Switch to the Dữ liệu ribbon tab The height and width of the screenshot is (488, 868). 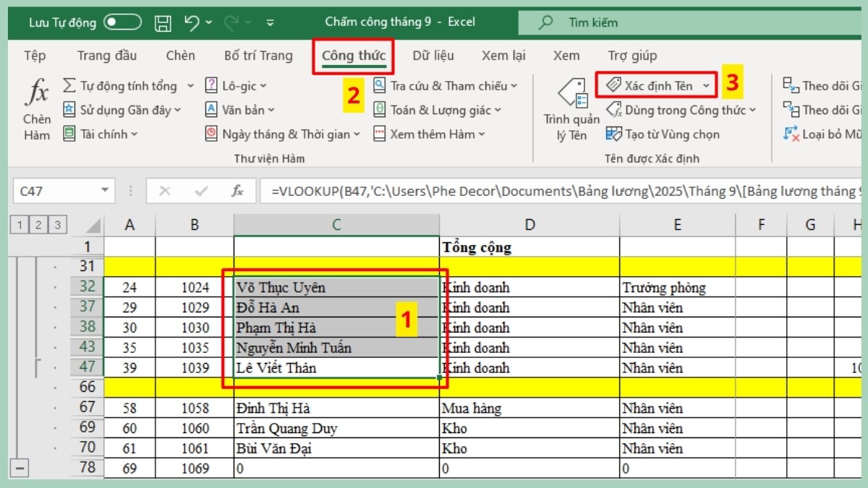click(433, 55)
